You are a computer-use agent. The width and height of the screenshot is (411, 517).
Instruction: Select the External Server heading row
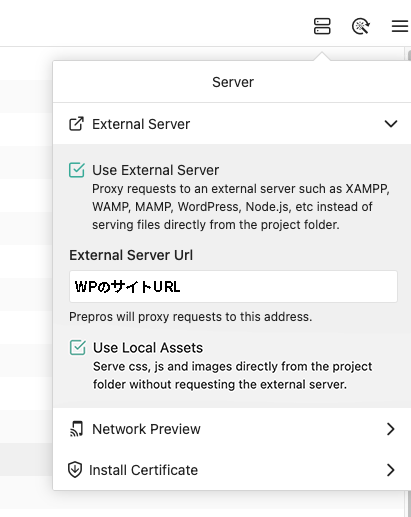(x=232, y=124)
